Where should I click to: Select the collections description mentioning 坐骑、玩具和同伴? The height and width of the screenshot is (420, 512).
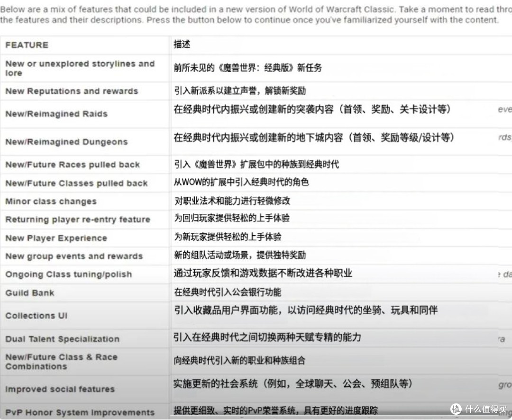[306, 310]
